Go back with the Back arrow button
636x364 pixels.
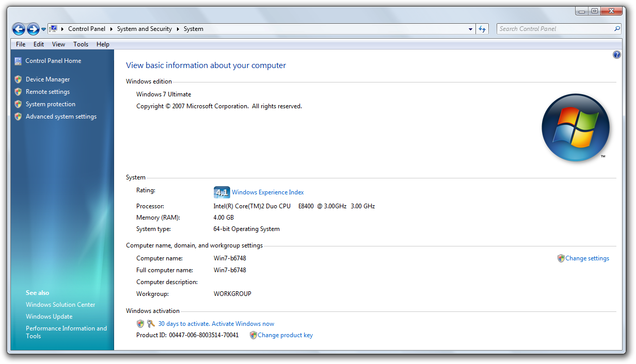(19, 29)
